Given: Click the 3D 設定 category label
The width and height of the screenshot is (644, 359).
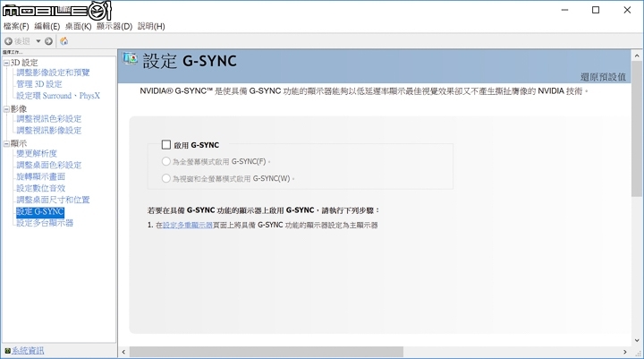Looking at the screenshot, I should (24, 63).
